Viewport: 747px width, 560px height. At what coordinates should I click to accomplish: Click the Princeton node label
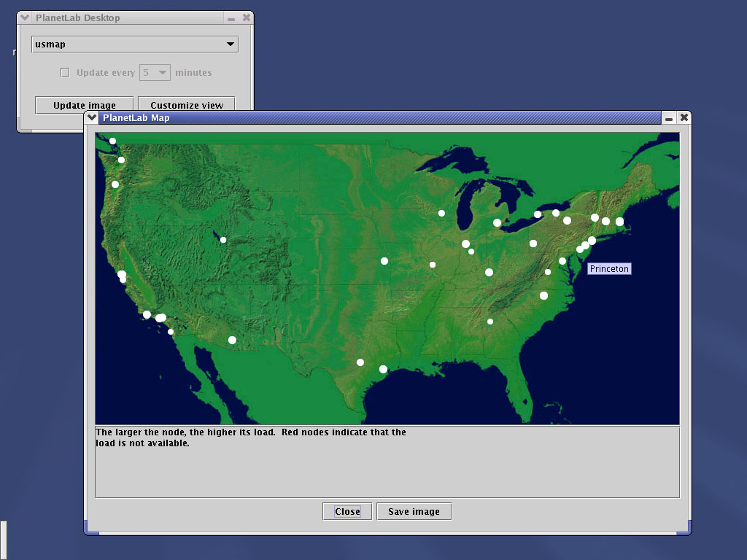coord(609,269)
